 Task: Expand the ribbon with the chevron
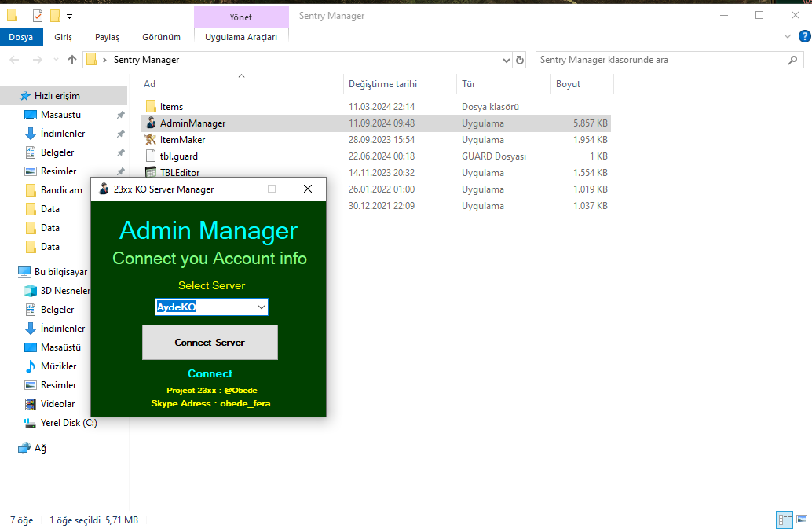pyautogui.click(x=788, y=36)
